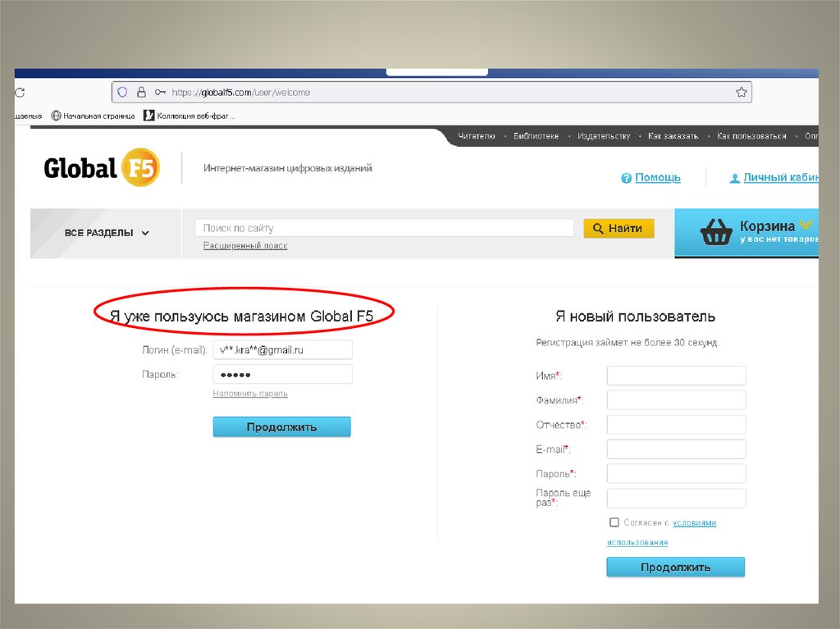840x629 pixels.
Task: Click the browser reload icon
Action: pos(20,92)
